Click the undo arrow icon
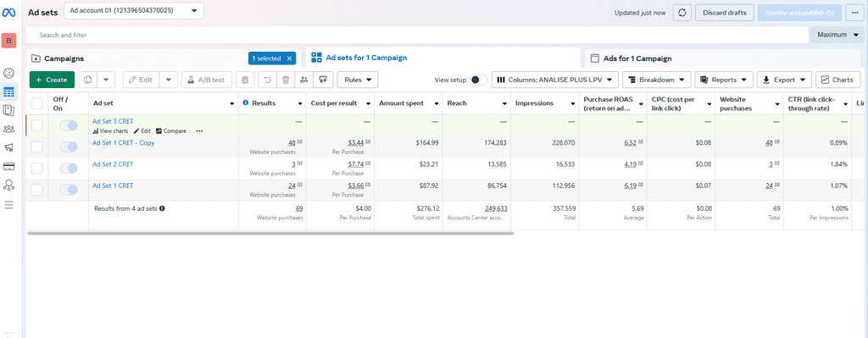868x338 pixels. click(x=267, y=80)
